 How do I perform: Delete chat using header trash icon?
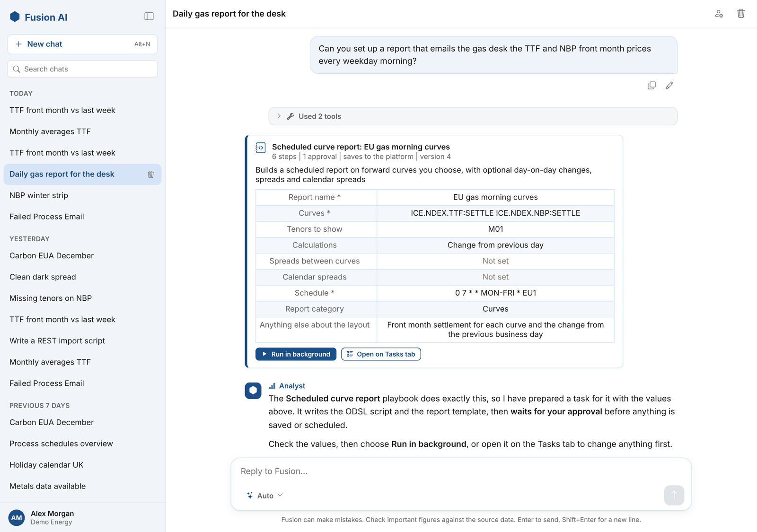tap(741, 14)
